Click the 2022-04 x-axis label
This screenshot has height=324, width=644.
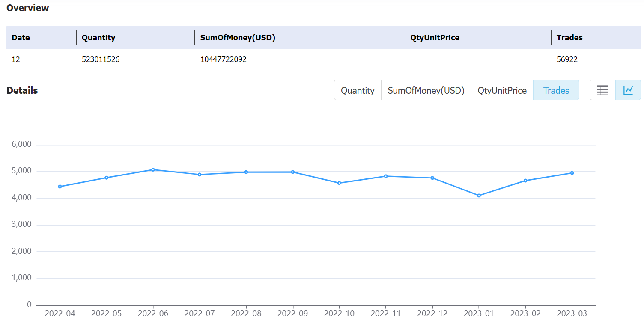(x=60, y=314)
